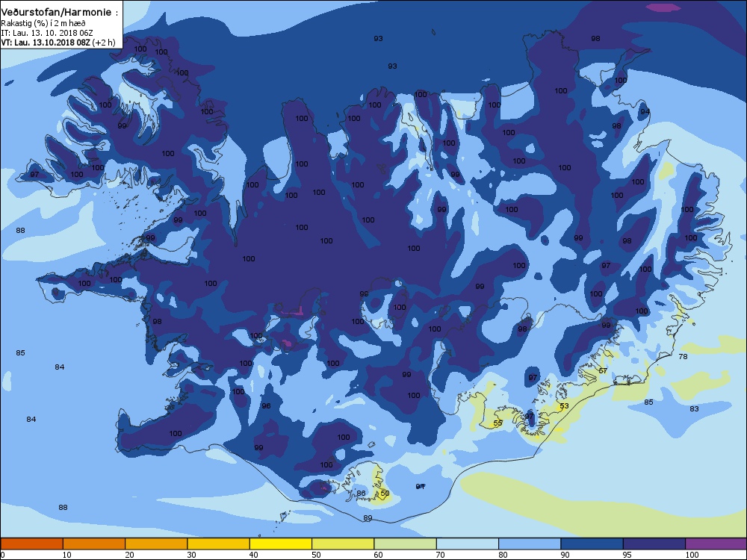Select the value 55 in the yellow area

click(x=498, y=423)
